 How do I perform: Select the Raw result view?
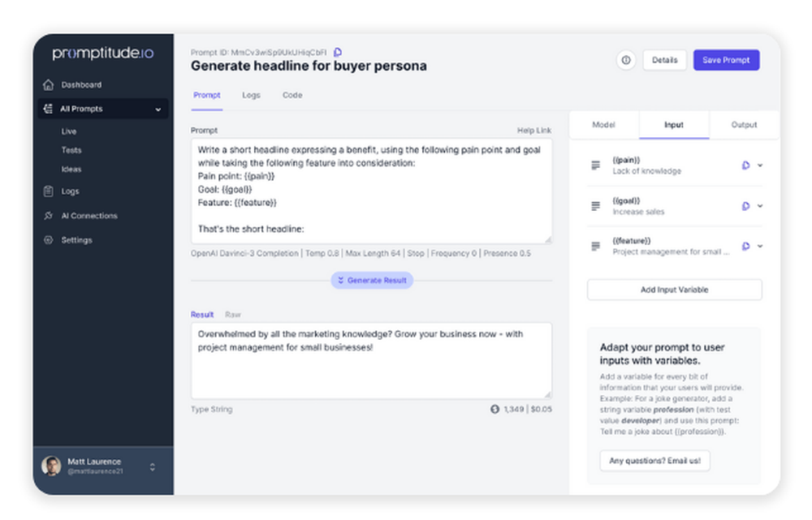(233, 314)
